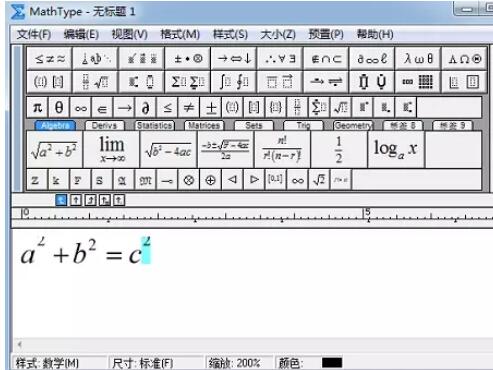Open underbar and overbar templates palette

pyautogui.click(x=280, y=81)
